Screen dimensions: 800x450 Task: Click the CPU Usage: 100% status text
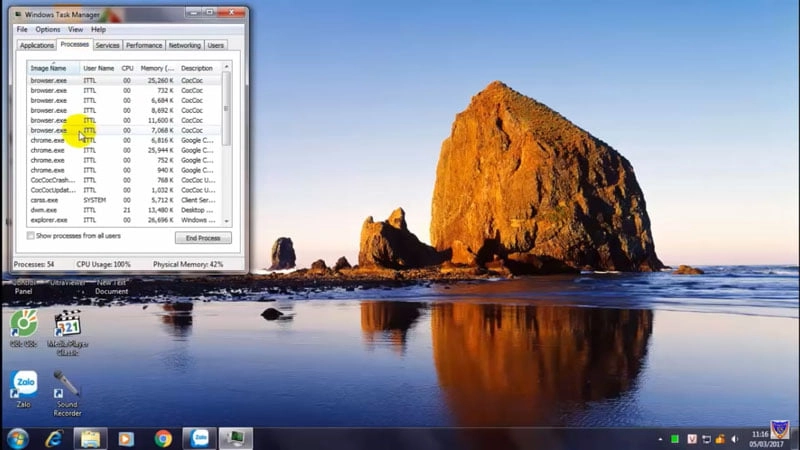[104, 264]
